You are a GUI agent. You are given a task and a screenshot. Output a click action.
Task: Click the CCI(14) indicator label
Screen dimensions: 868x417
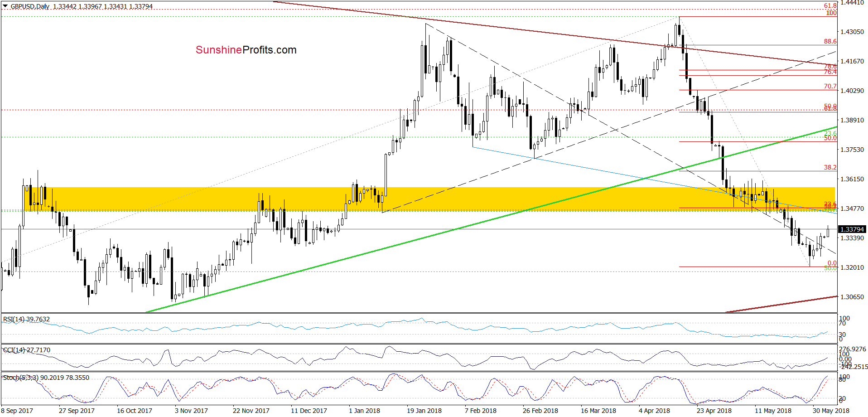click(x=27, y=350)
